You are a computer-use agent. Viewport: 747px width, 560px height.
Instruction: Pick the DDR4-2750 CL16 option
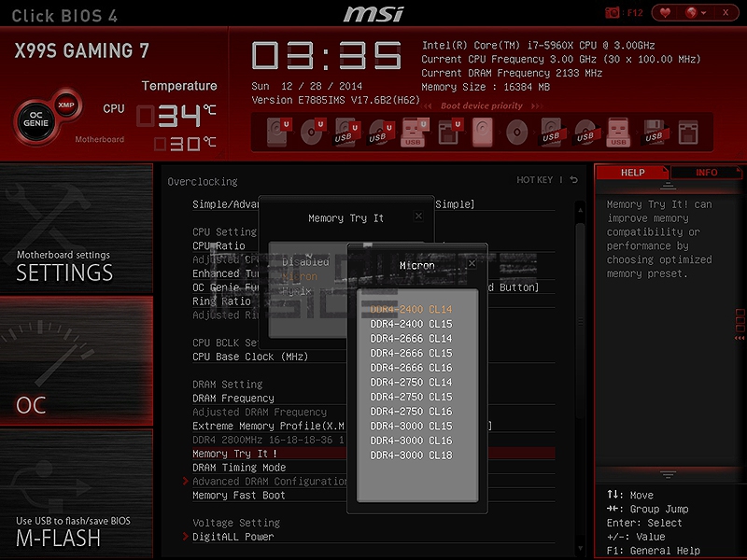(x=411, y=412)
